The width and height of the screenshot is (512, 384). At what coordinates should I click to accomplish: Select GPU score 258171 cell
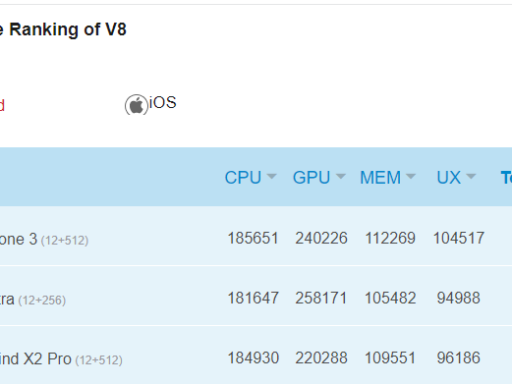pyautogui.click(x=321, y=298)
